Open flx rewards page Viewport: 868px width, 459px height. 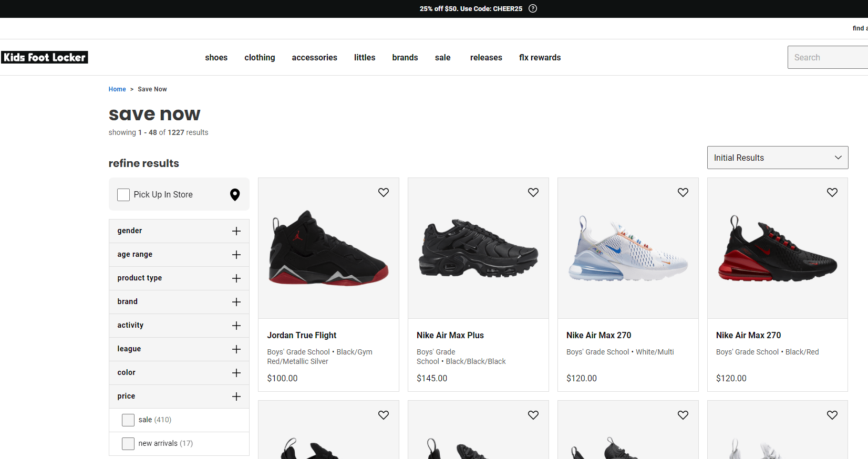pyautogui.click(x=540, y=57)
